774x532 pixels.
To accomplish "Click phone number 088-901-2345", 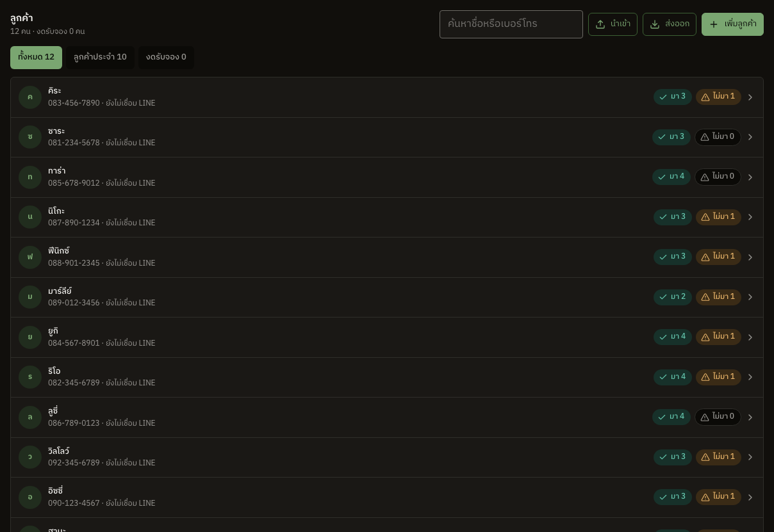I will click(x=74, y=263).
